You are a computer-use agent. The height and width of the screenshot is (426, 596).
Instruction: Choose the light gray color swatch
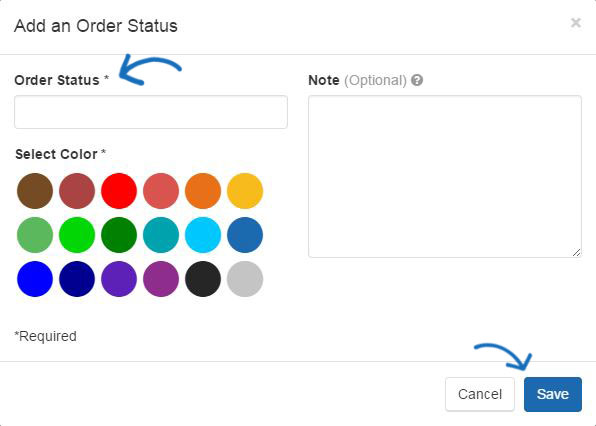point(245,279)
